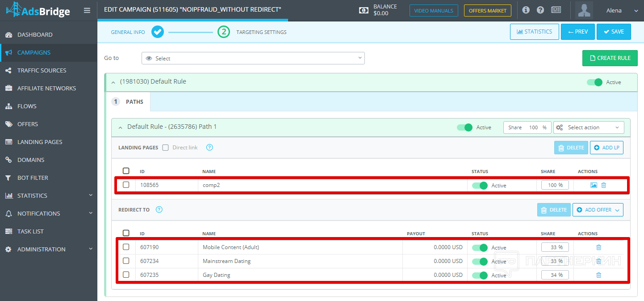Open the Select action dropdown
The image size is (644, 301).
coord(589,127)
